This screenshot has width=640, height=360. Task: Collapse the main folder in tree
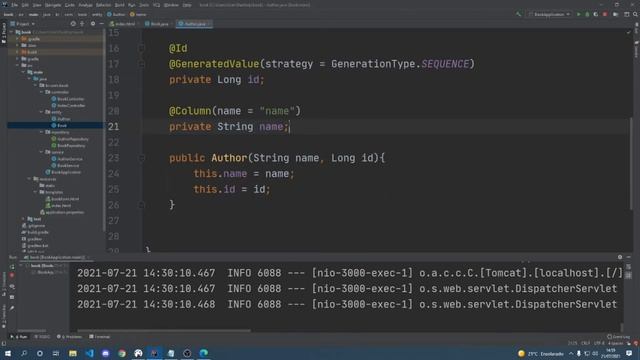[x=23, y=72]
